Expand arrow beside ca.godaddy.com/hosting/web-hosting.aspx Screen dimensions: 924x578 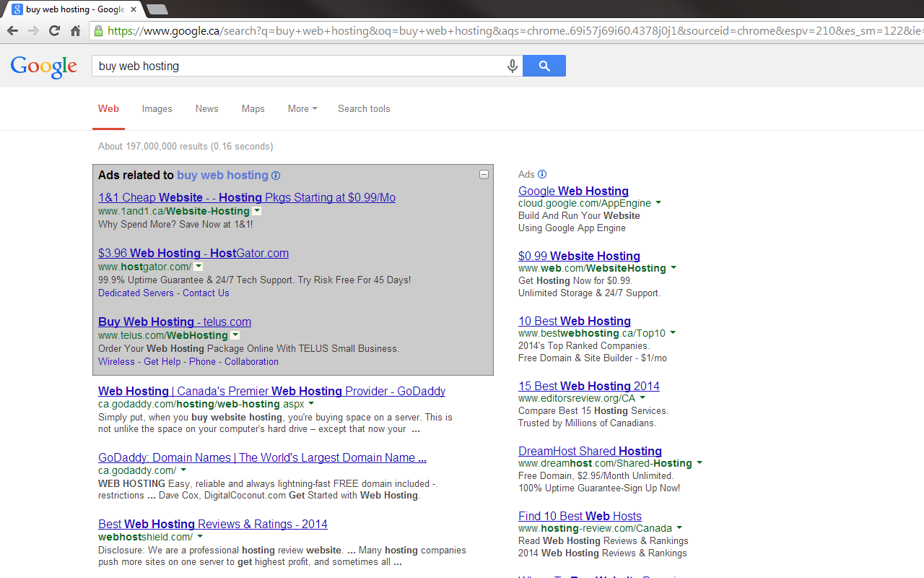click(x=311, y=404)
